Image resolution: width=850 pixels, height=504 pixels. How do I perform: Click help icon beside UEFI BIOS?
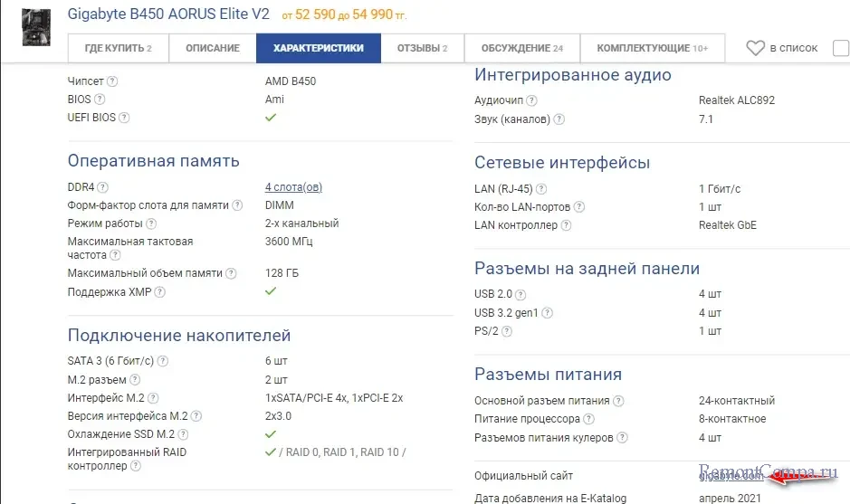pos(124,118)
